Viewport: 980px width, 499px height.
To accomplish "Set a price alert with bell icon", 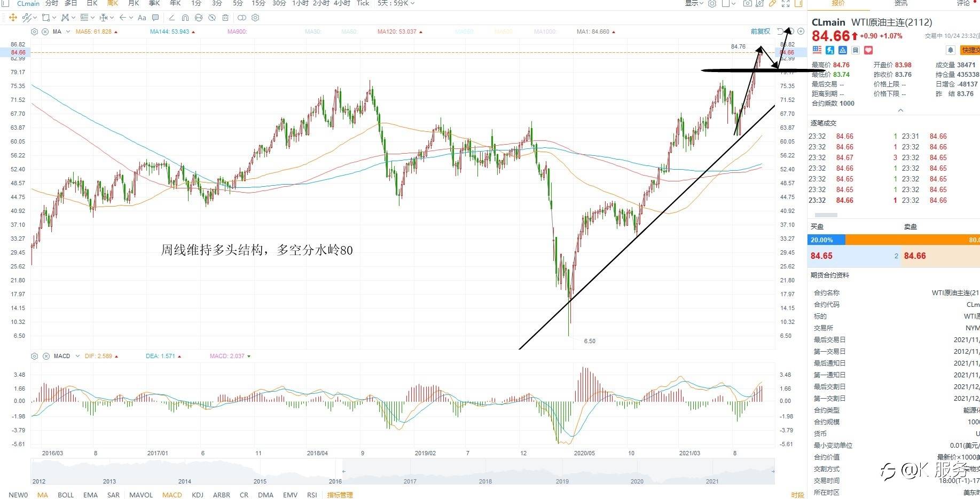I will (950, 50).
